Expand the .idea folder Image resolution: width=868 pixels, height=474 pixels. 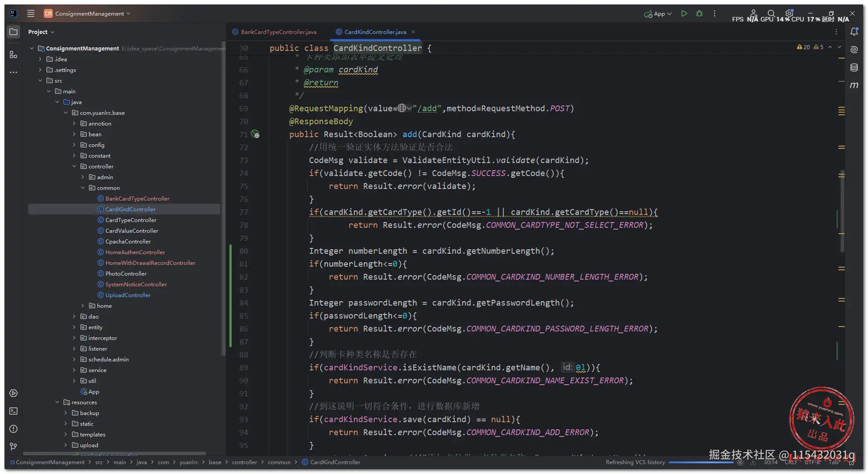click(x=40, y=59)
